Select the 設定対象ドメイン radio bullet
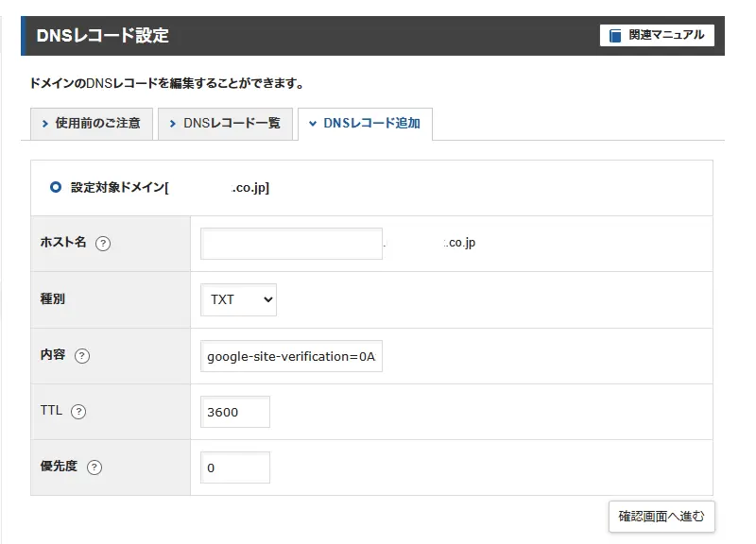 [55, 187]
